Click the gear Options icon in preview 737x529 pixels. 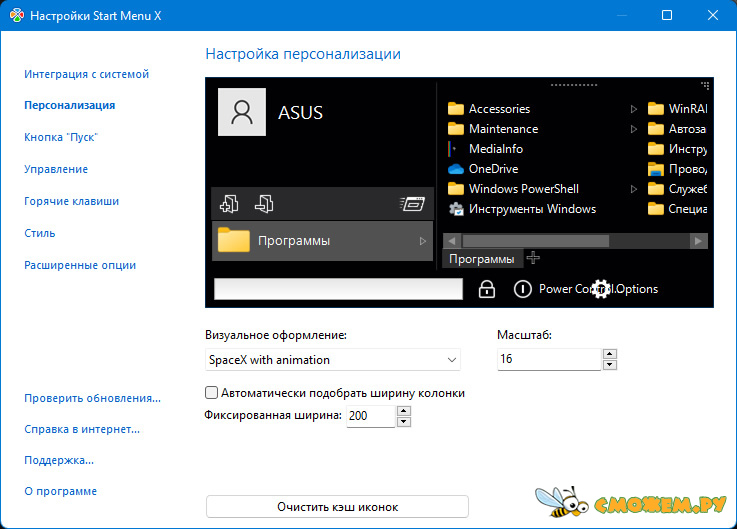[601, 289]
